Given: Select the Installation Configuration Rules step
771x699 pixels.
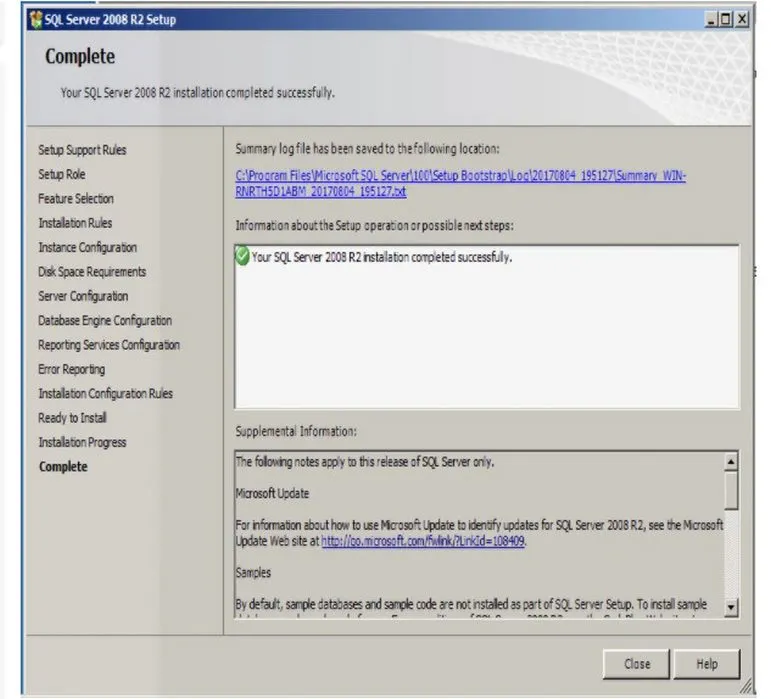Looking at the screenshot, I should point(106,393).
